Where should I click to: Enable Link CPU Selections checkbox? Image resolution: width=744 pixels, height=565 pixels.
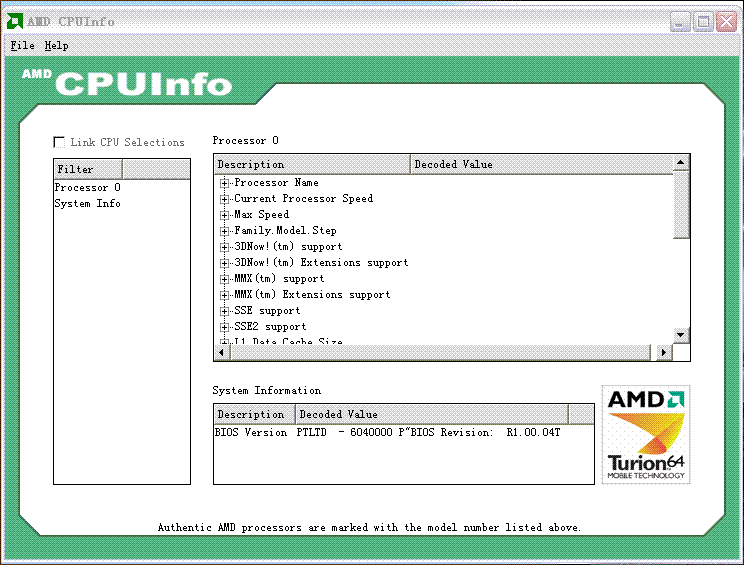click(59, 142)
